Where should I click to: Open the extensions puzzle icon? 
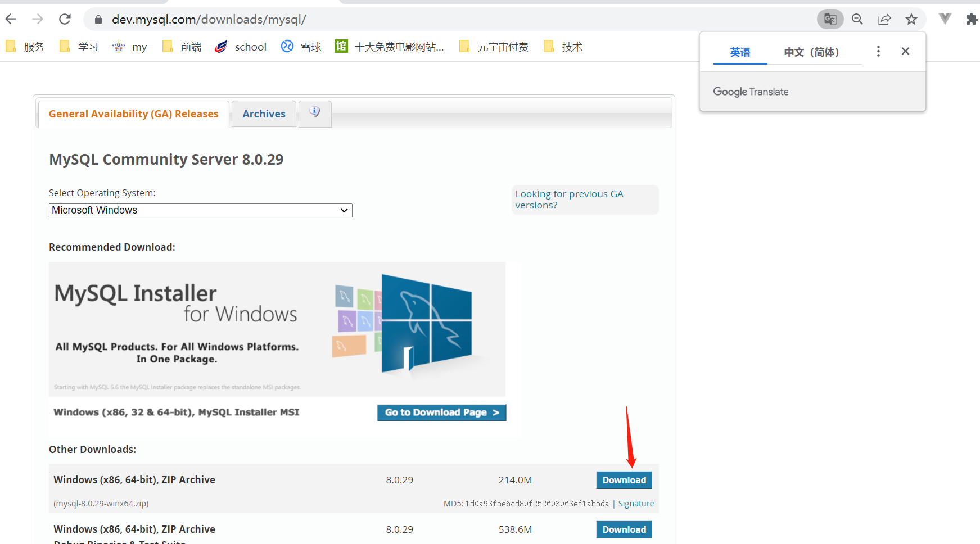click(x=972, y=19)
